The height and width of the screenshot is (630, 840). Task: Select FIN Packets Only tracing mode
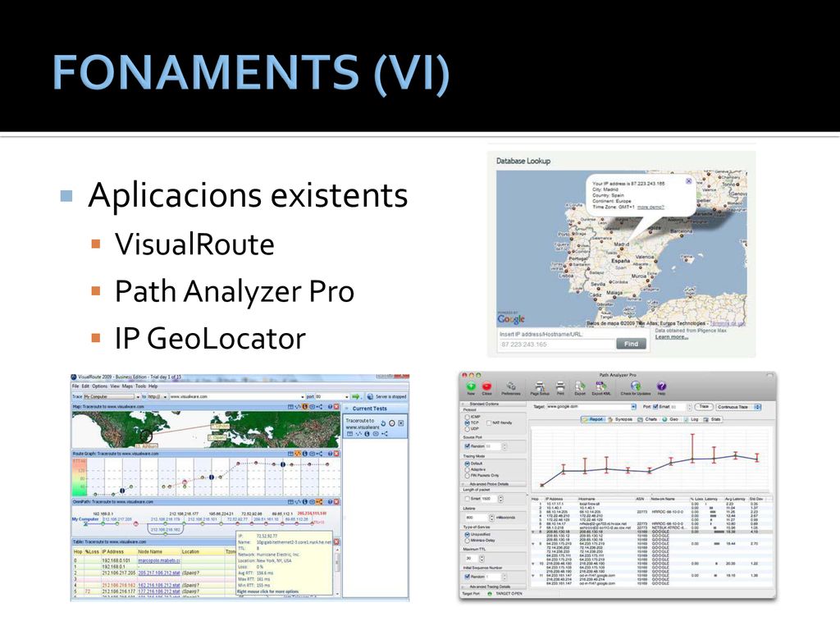click(467, 476)
